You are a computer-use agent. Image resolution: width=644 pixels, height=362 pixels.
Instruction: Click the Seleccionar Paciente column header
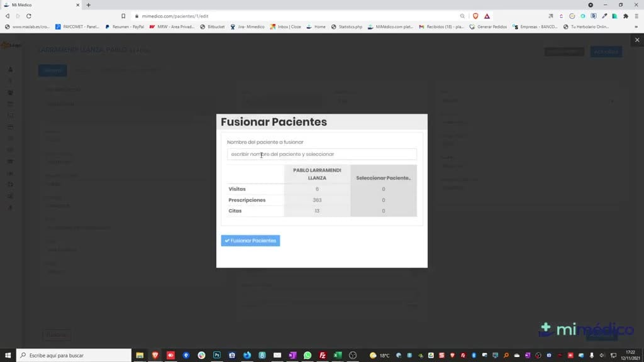point(383,178)
